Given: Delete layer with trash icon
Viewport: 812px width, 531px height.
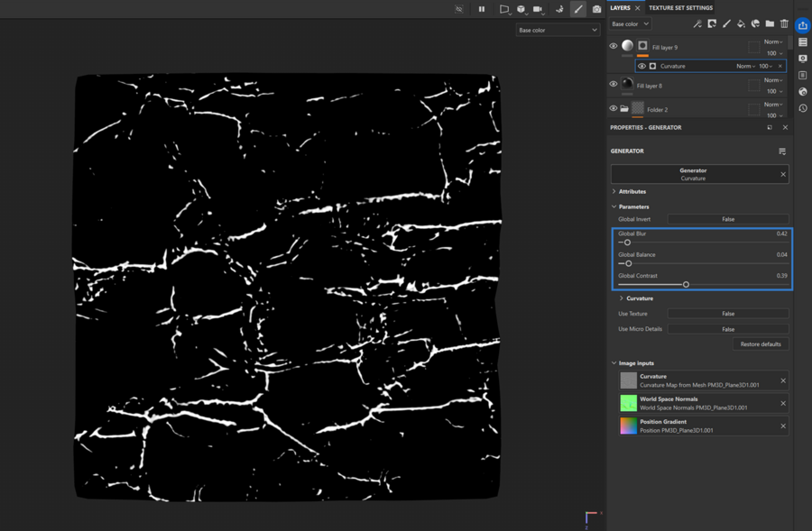Looking at the screenshot, I should pos(784,24).
